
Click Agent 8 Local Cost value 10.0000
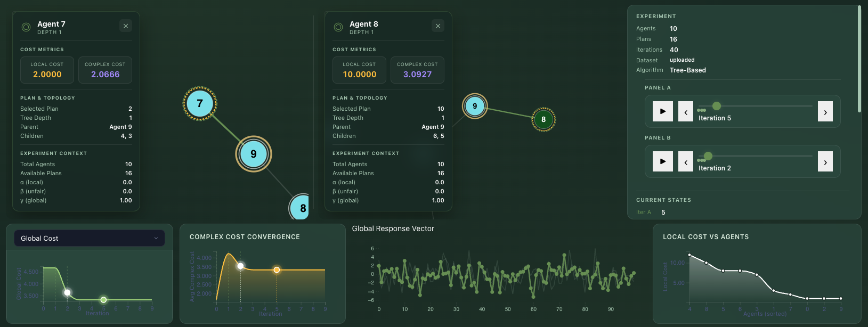tap(360, 75)
